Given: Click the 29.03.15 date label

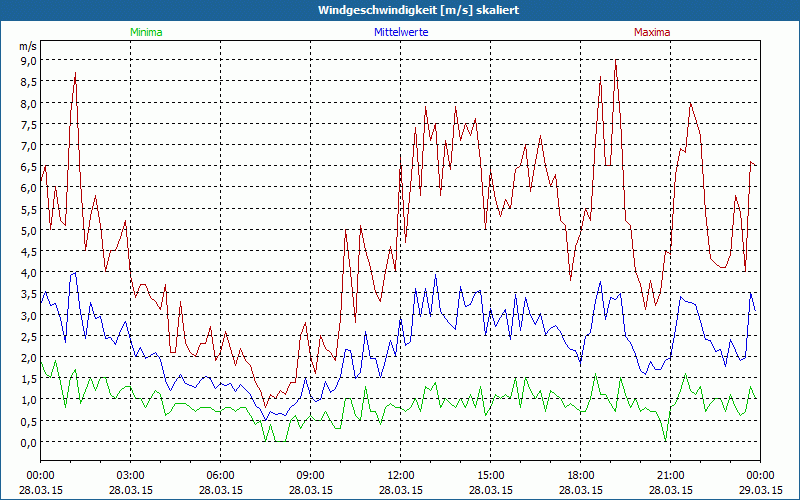Looking at the screenshot, I should [760, 491].
